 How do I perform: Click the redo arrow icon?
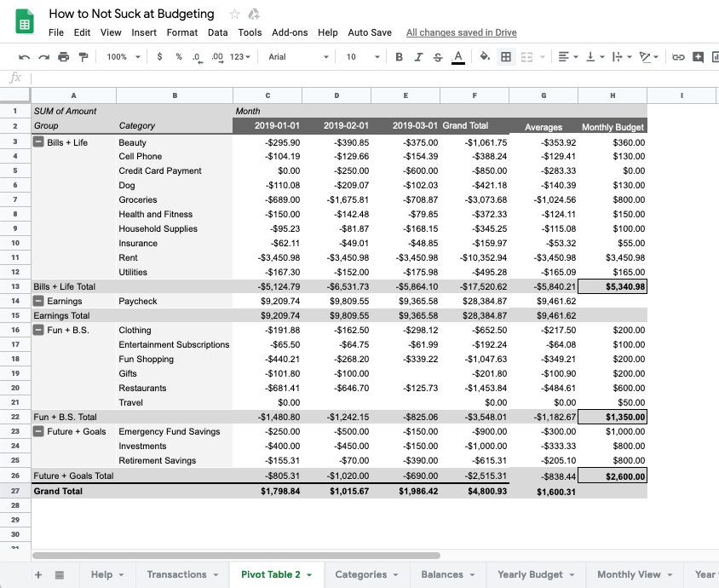(x=44, y=57)
